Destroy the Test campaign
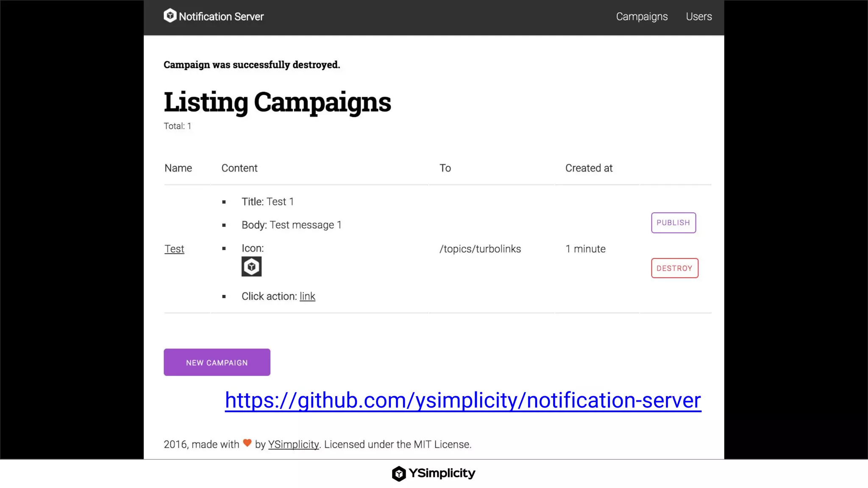The image size is (868, 488). click(675, 268)
